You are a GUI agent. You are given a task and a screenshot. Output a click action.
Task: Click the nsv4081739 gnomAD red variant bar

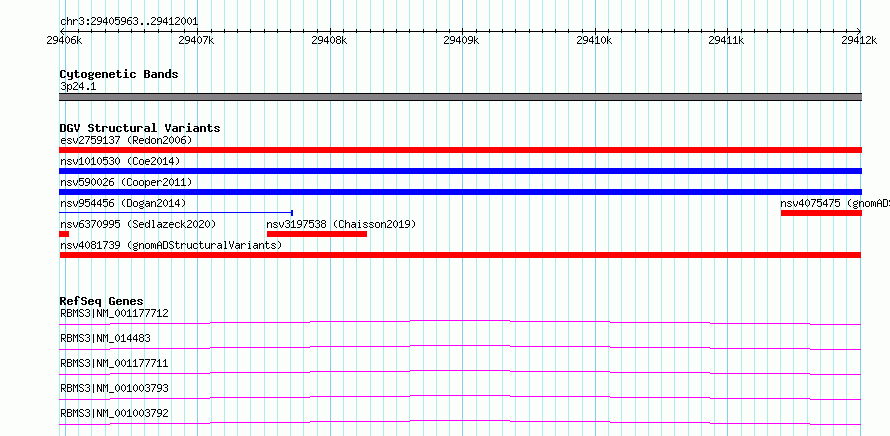point(460,255)
